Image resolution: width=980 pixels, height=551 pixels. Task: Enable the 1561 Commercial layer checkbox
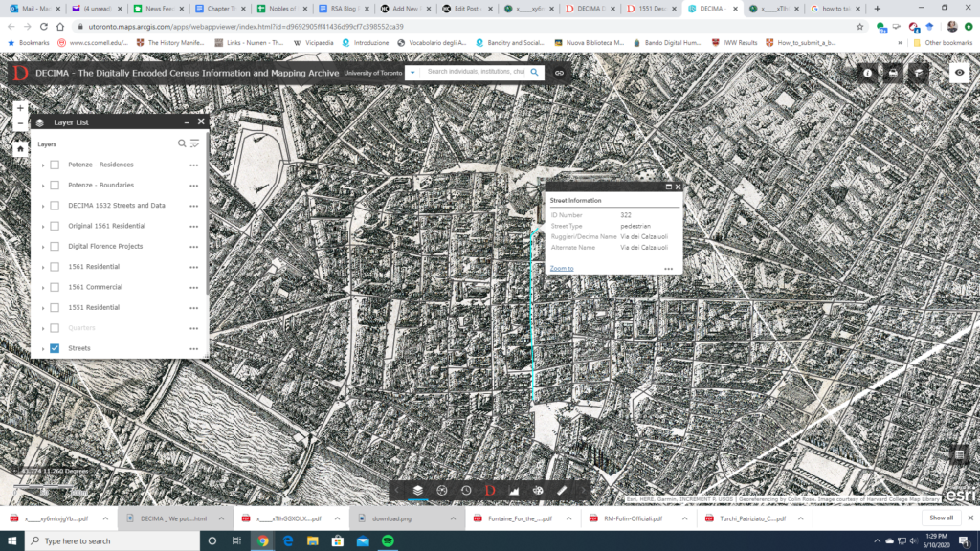point(55,287)
